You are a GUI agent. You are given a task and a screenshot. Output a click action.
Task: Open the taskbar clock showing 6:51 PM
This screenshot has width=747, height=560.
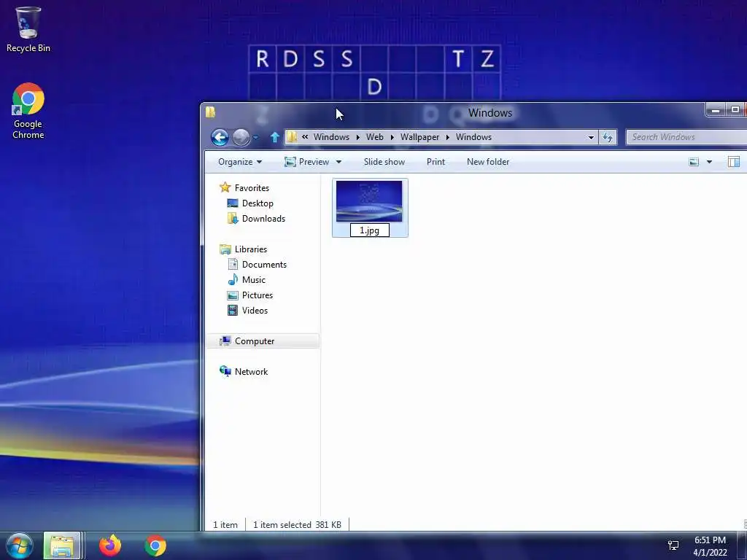(x=710, y=546)
